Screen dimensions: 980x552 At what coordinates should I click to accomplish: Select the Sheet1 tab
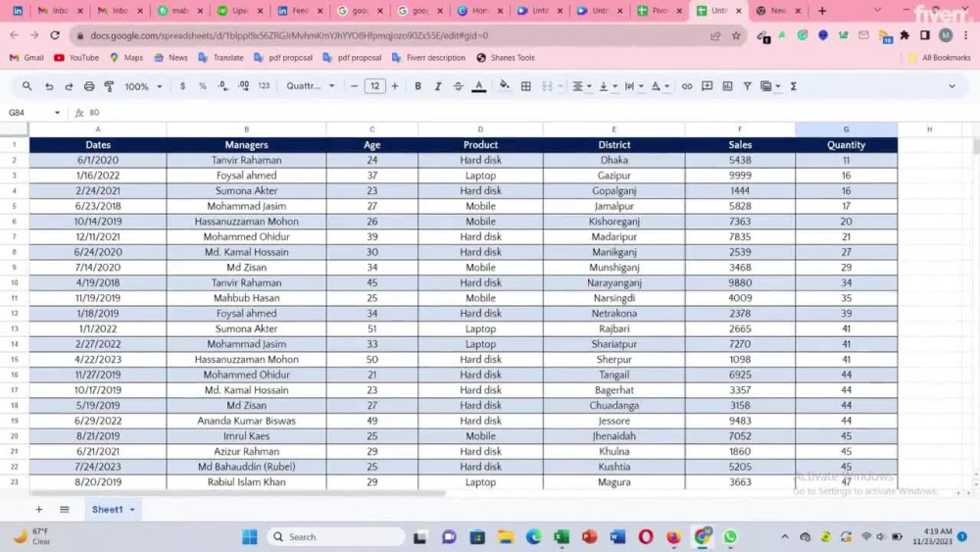coord(107,510)
